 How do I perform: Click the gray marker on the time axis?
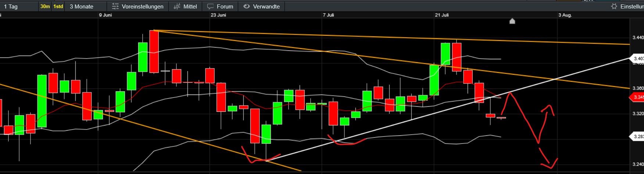tap(512, 21)
